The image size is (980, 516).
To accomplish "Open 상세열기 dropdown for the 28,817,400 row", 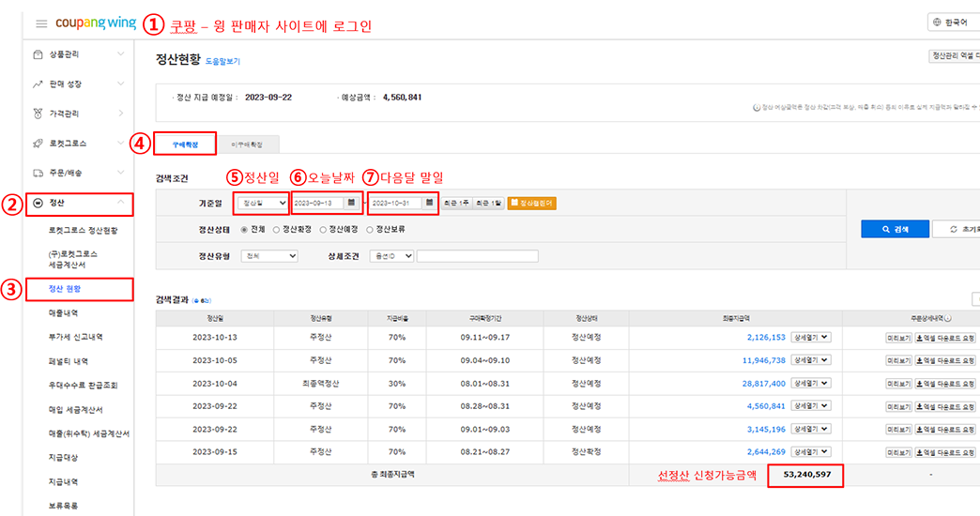I will pos(811,383).
